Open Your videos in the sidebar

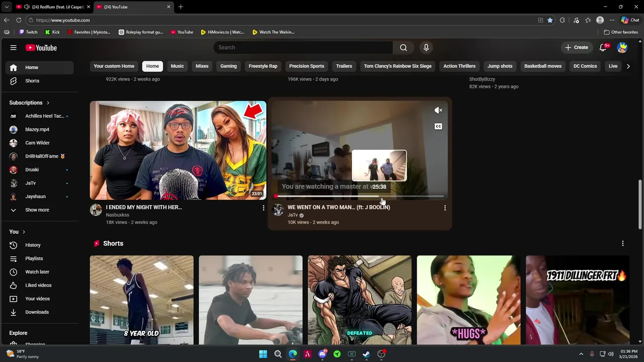[x=40, y=299]
